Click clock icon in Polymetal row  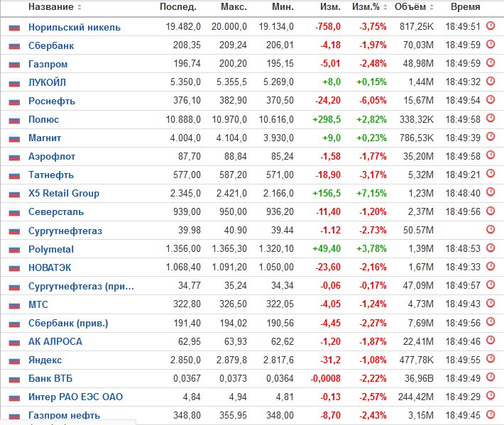click(491, 248)
